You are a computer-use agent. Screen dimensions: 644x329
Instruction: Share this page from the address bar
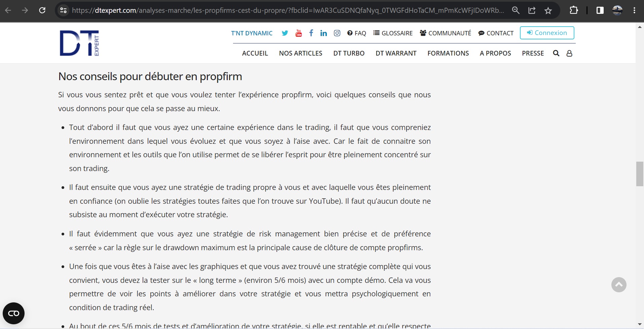(532, 10)
